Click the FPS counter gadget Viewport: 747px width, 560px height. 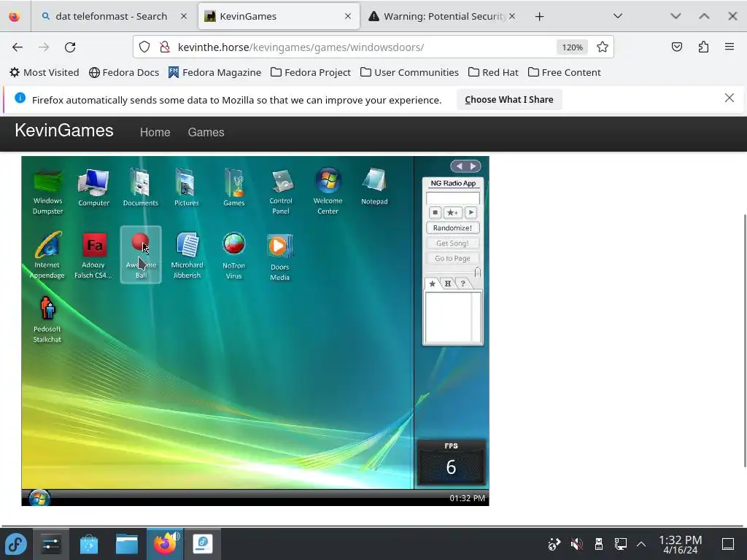[x=451, y=462]
